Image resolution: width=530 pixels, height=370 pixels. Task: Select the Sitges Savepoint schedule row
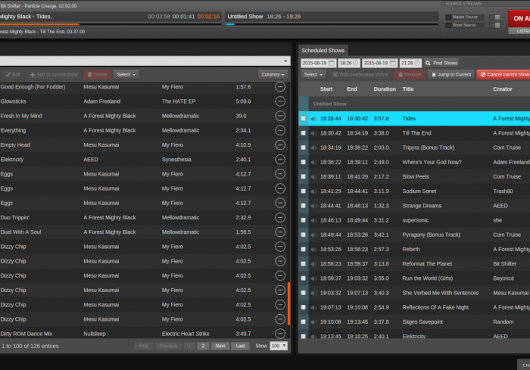[x=414, y=322]
